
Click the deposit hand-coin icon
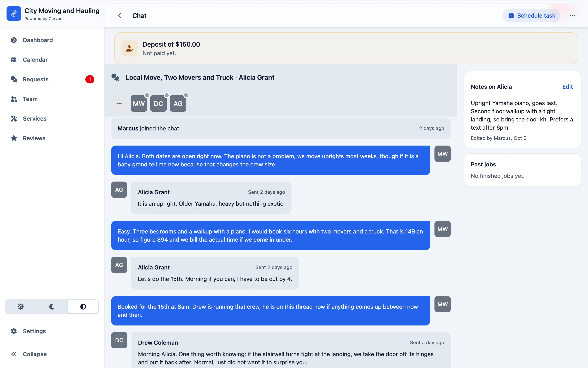click(x=129, y=48)
